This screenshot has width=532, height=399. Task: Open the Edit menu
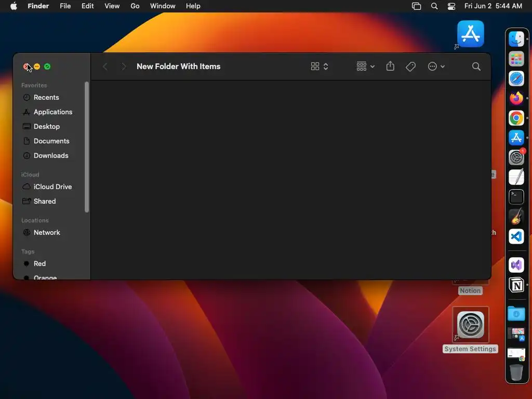pyautogui.click(x=87, y=6)
